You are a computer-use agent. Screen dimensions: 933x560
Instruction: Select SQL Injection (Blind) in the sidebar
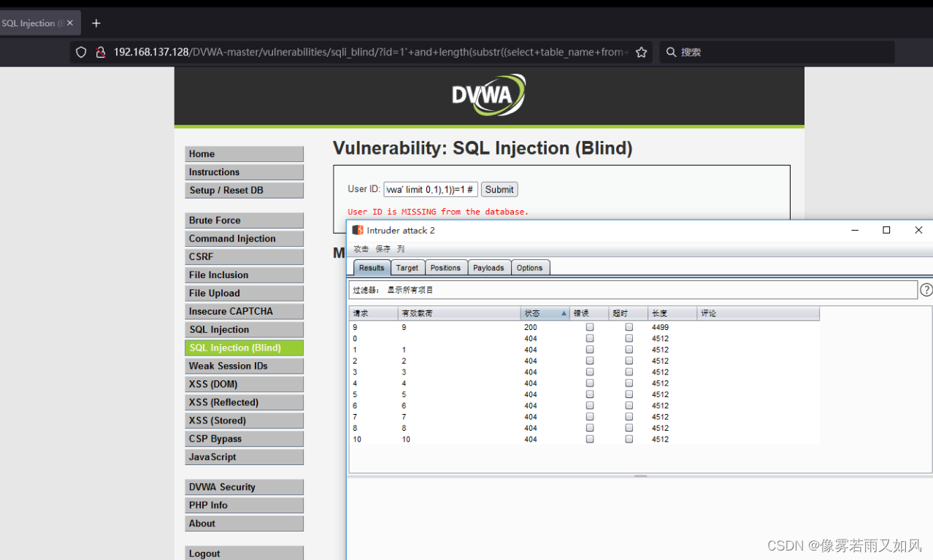click(x=244, y=348)
